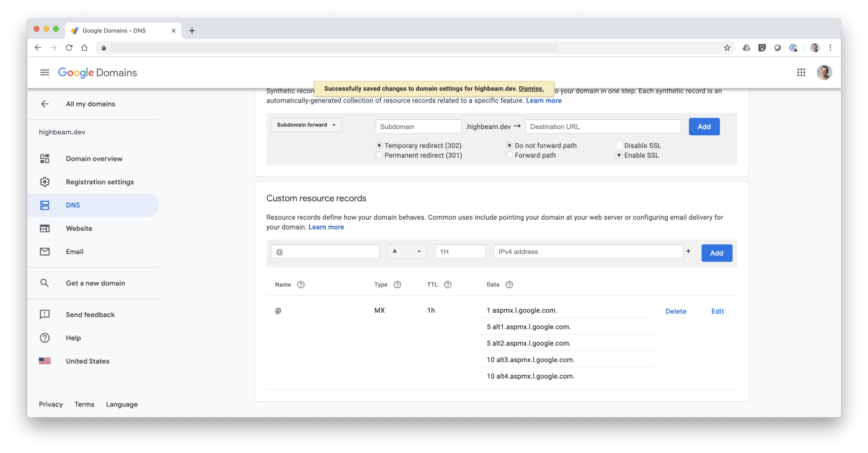Open Language link in footer
Screen dimensions: 868x453
point(122,405)
